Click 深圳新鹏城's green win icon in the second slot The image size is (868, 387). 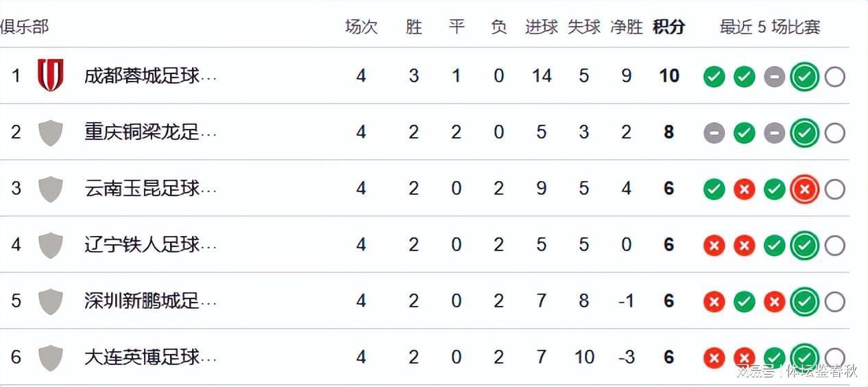744,302
